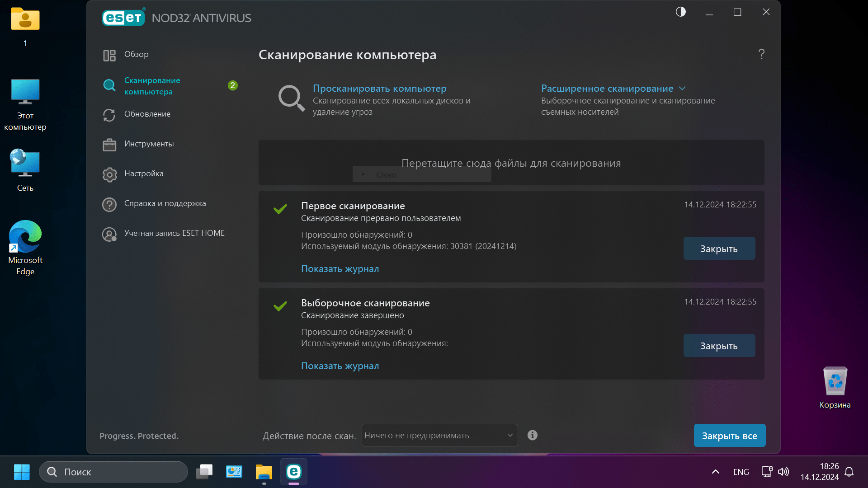Image resolution: width=868 pixels, height=488 pixels.
Task: Close the Выборочное сканирование entry
Action: point(719,346)
